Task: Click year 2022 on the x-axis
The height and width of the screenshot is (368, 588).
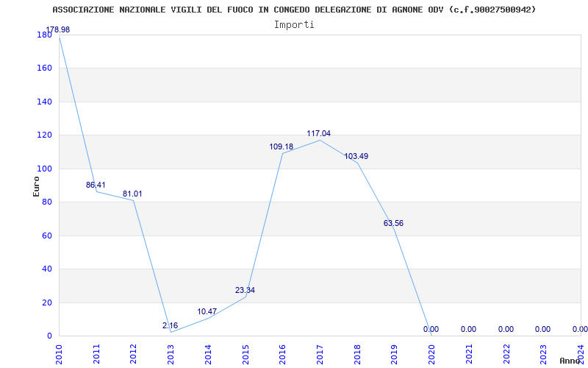Action: (x=506, y=353)
